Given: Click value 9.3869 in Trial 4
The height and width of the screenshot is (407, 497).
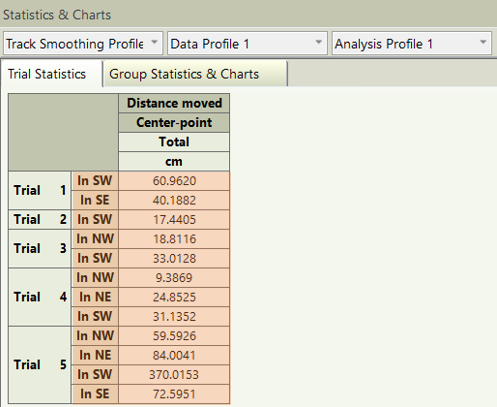Looking at the screenshot, I should (174, 278).
